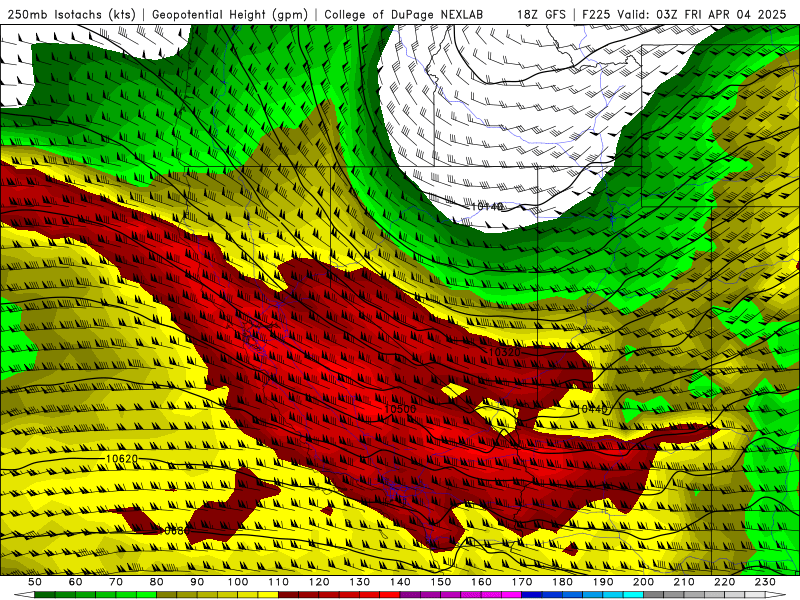Click the 150 value on the color scale
800x600 pixels.
(441, 582)
